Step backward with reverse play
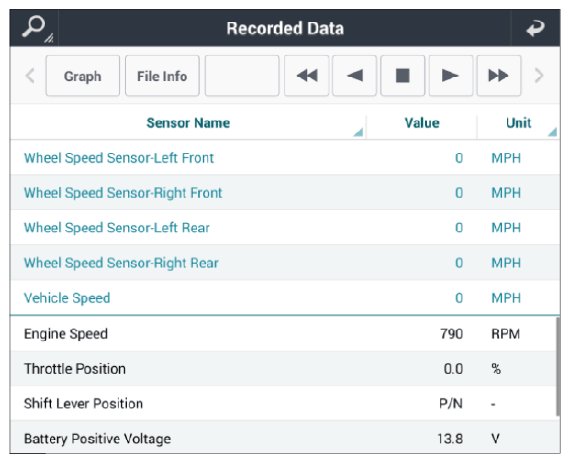The width and height of the screenshot is (570, 463). pyautogui.click(x=354, y=76)
